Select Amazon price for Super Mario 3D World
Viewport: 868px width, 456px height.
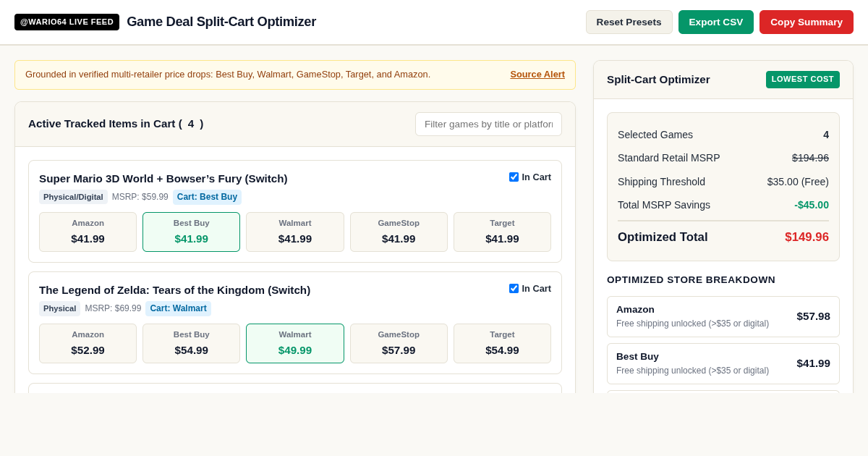(x=88, y=232)
